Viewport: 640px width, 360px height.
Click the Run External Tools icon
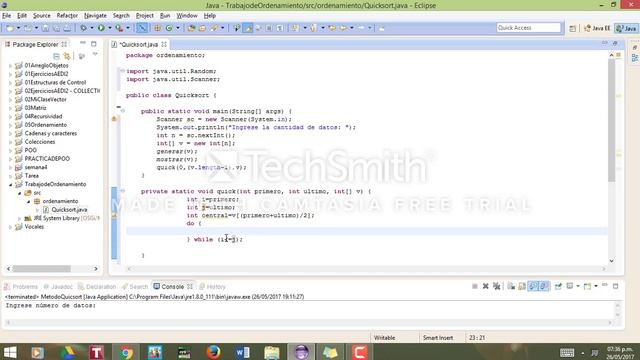click(x=119, y=28)
